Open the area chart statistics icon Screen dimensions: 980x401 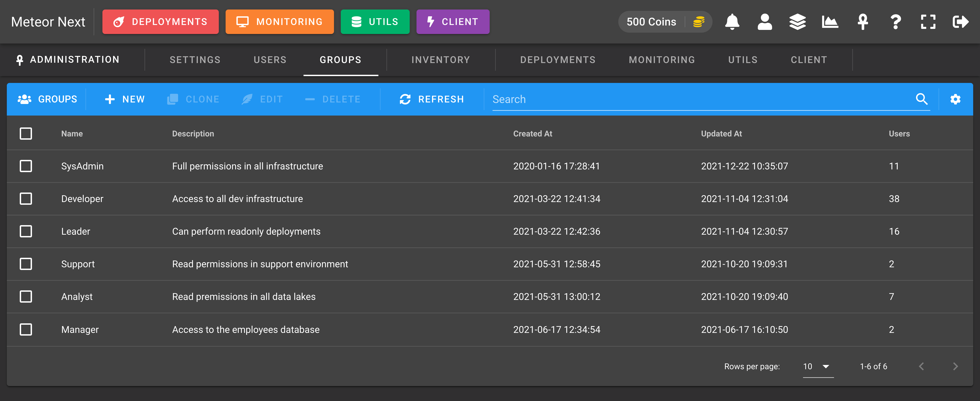[x=830, y=22]
